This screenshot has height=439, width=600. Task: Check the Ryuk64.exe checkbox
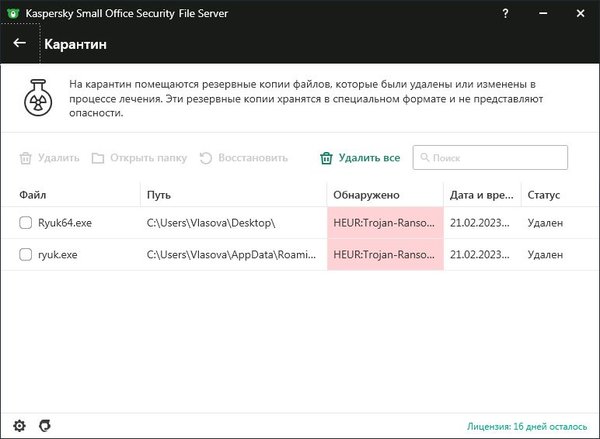coord(26,222)
